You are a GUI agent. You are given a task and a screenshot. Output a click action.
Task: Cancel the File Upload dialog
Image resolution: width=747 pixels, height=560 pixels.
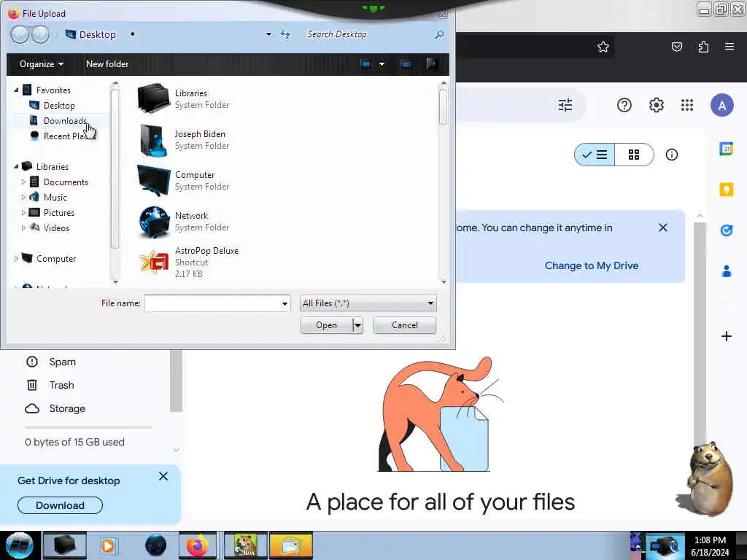click(x=404, y=325)
